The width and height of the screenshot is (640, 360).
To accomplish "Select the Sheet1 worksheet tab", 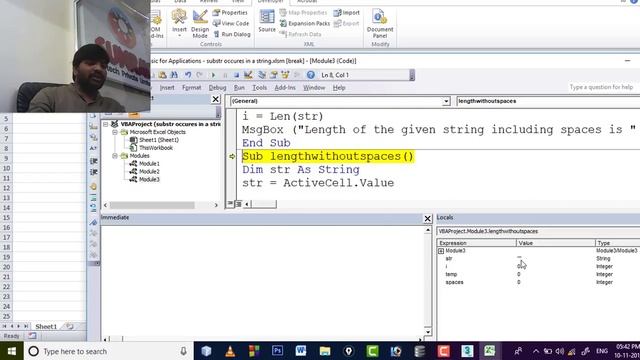I will point(46,327).
